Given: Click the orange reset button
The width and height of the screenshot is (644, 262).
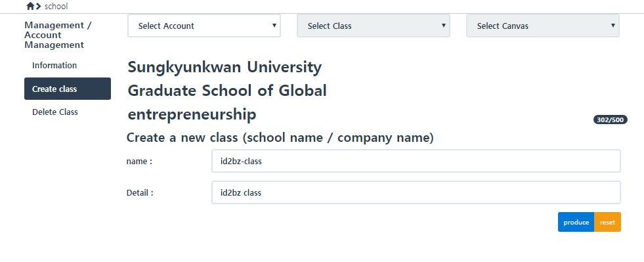Looking at the screenshot, I should tap(607, 222).
